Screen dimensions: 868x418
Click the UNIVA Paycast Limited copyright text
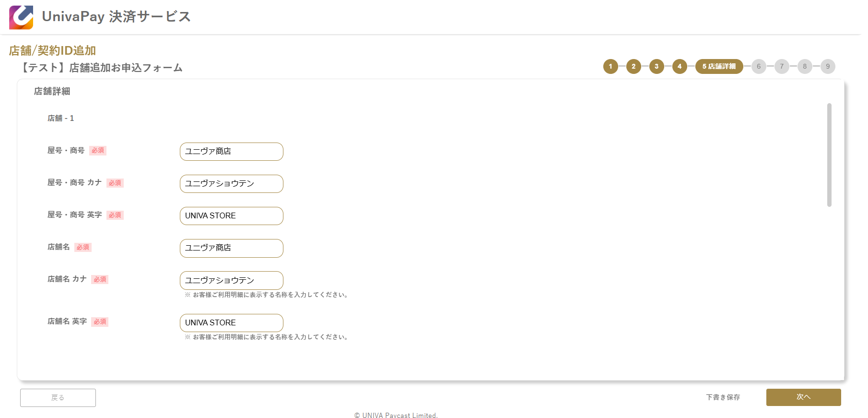(396, 416)
